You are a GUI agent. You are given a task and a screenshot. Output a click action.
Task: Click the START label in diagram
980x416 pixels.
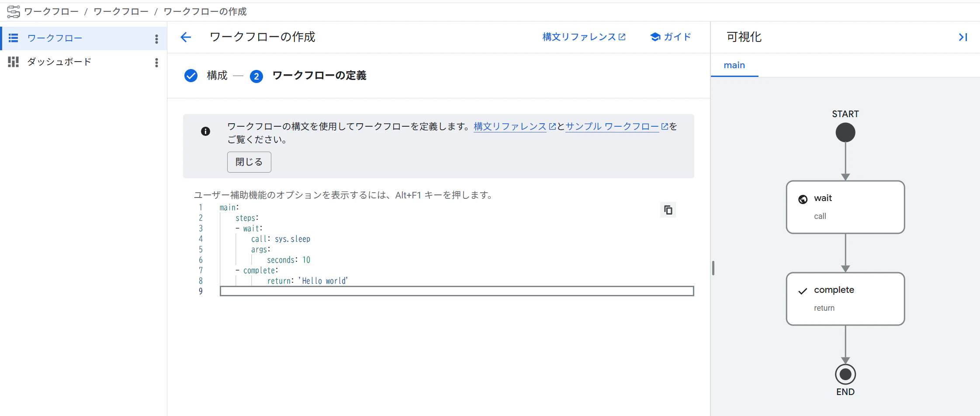[845, 114]
